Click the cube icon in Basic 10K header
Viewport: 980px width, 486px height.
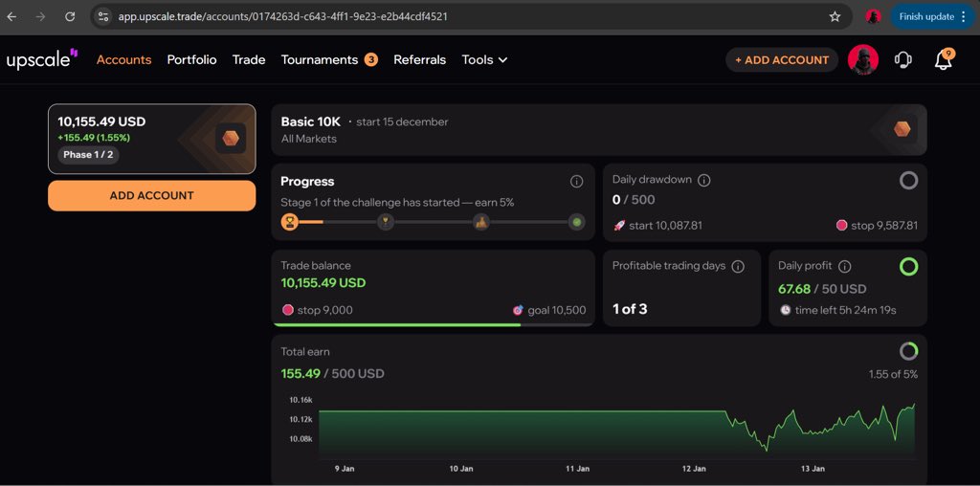click(902, 129)
